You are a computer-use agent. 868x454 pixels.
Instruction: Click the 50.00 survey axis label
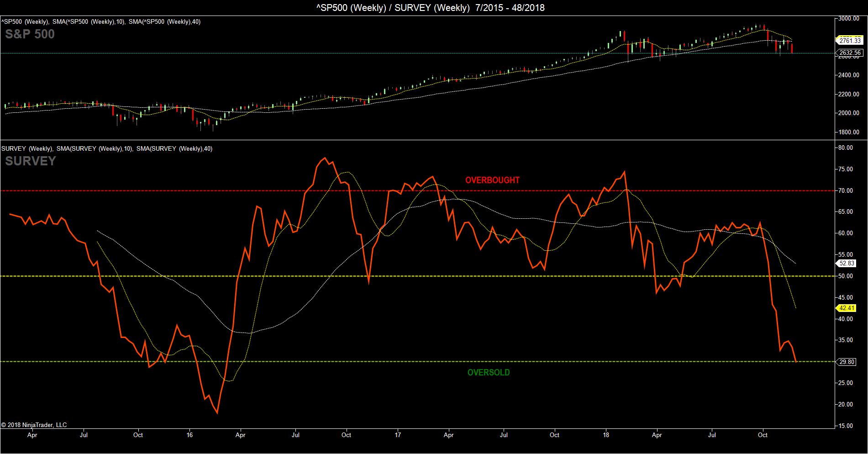pos(846,276)
